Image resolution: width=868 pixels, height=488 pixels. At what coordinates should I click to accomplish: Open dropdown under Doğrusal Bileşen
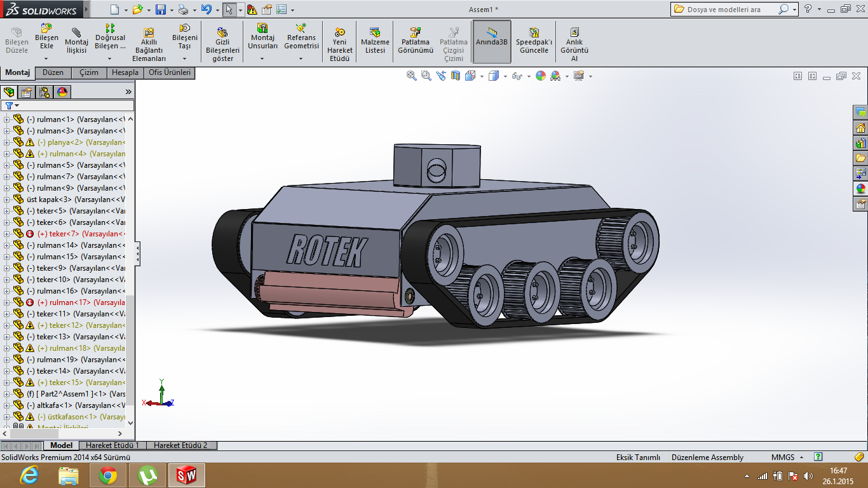[x=110, y=58]
